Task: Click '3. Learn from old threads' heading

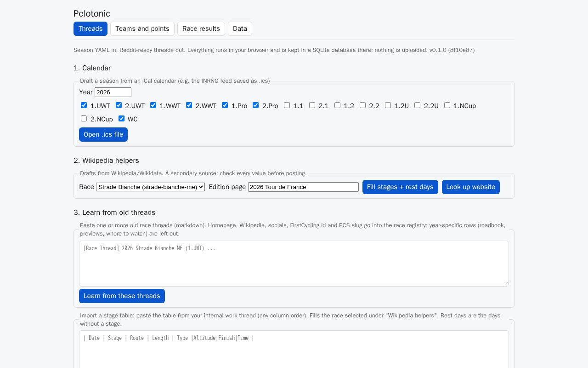Action: [114, 213]
